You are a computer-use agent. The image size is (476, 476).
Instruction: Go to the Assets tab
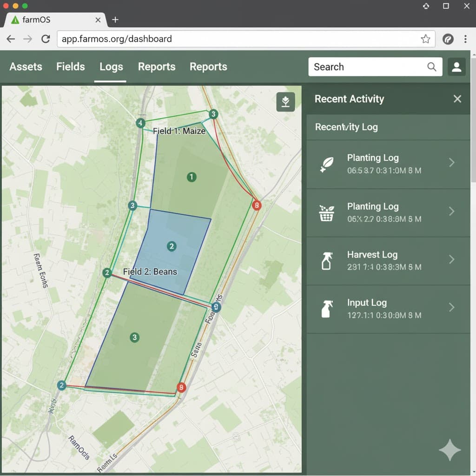click(26, 67)
